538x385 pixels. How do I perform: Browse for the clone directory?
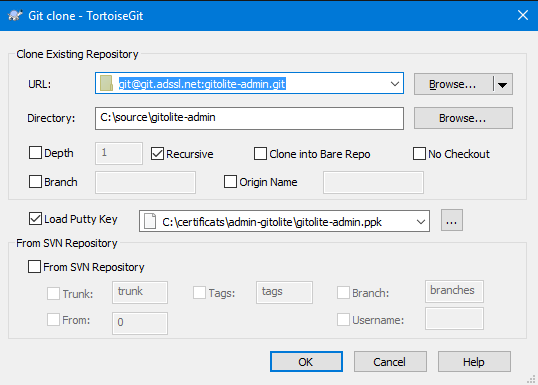pyautogui.click(x=463, y=118)
